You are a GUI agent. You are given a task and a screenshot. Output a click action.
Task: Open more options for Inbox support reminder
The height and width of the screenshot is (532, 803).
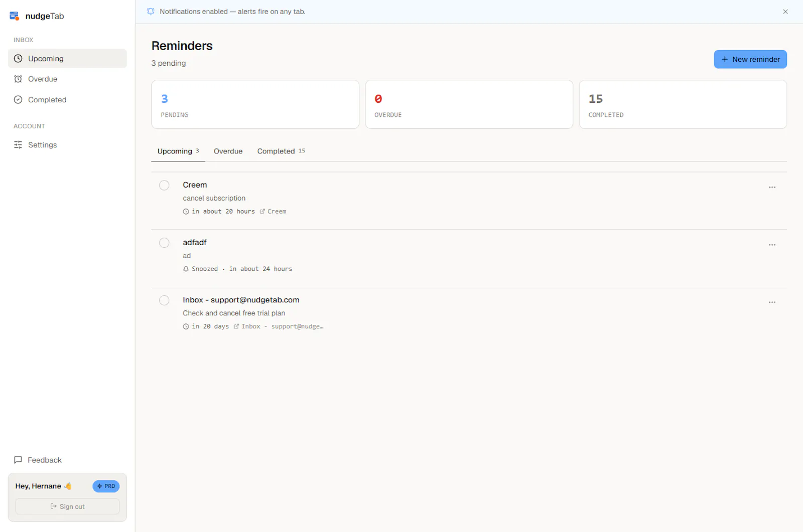(x=772, y=302)
